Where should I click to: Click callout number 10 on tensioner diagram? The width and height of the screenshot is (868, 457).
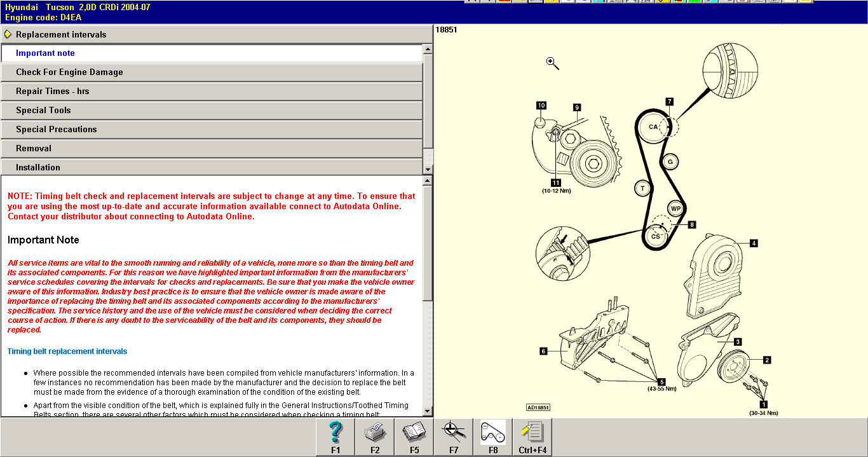click(x=541, y=106)
